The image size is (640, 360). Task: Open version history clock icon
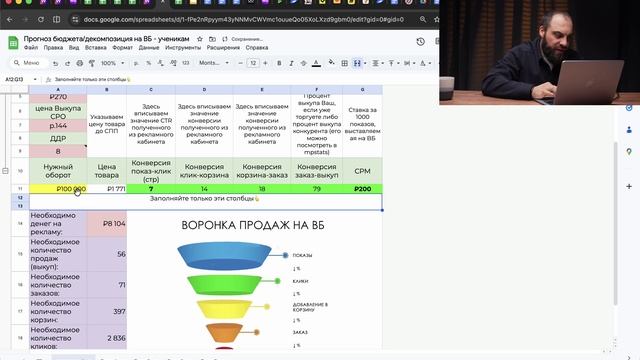click(x=420, y=42)
